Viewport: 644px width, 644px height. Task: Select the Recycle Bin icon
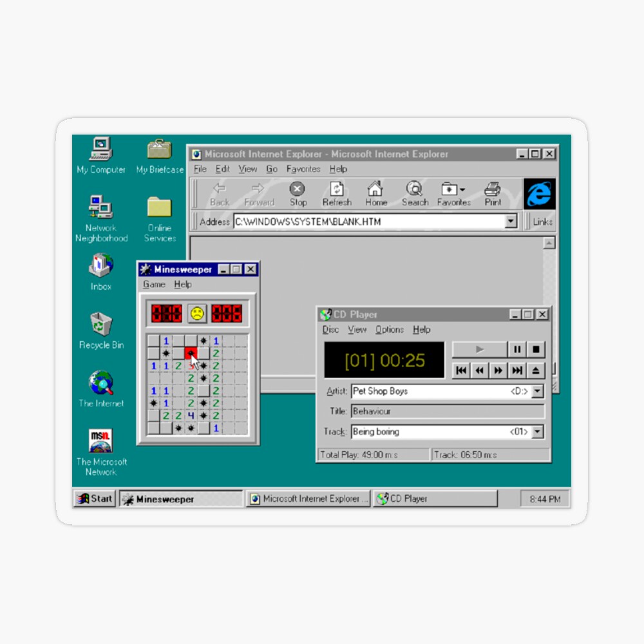click(101, 330)
